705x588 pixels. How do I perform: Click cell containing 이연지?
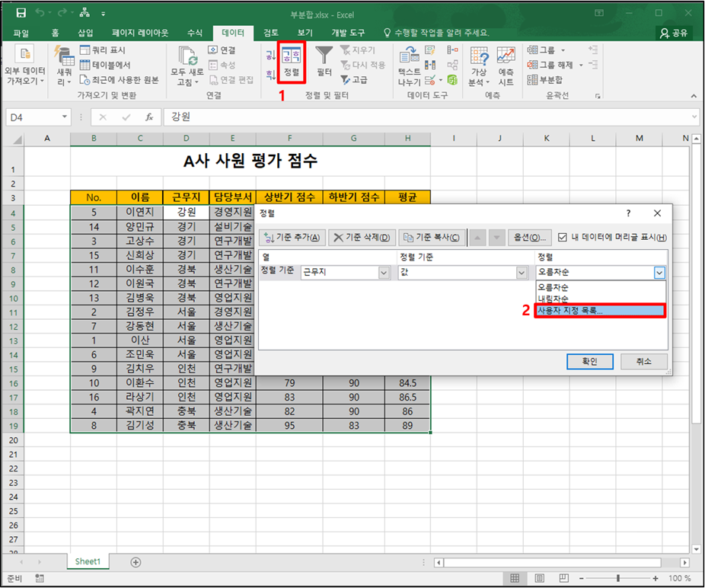click(140, 212)
